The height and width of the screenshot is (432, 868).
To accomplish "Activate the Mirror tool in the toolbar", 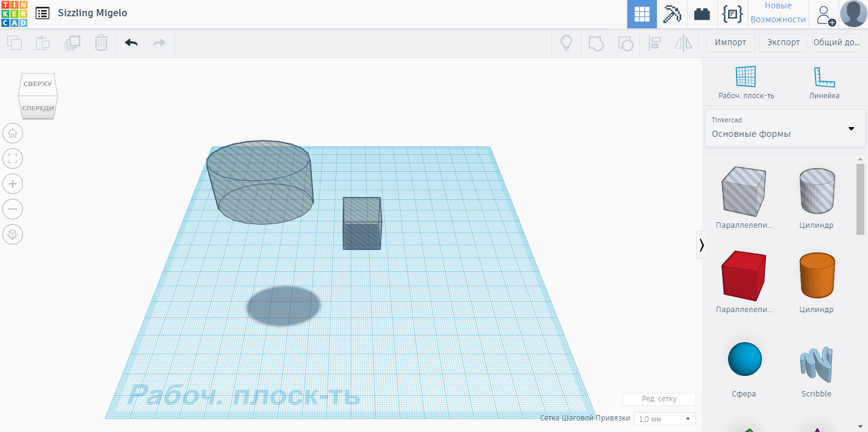I will point(683,43).
